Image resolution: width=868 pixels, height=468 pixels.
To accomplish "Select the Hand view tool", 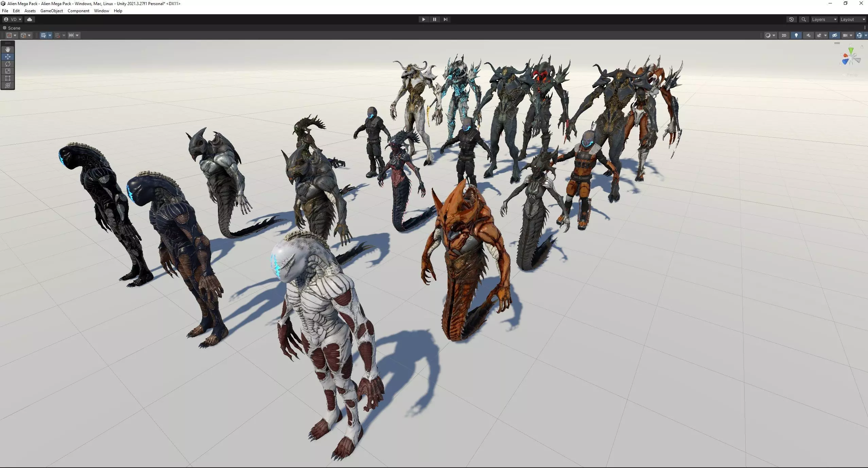I will (x=8, y=50).
